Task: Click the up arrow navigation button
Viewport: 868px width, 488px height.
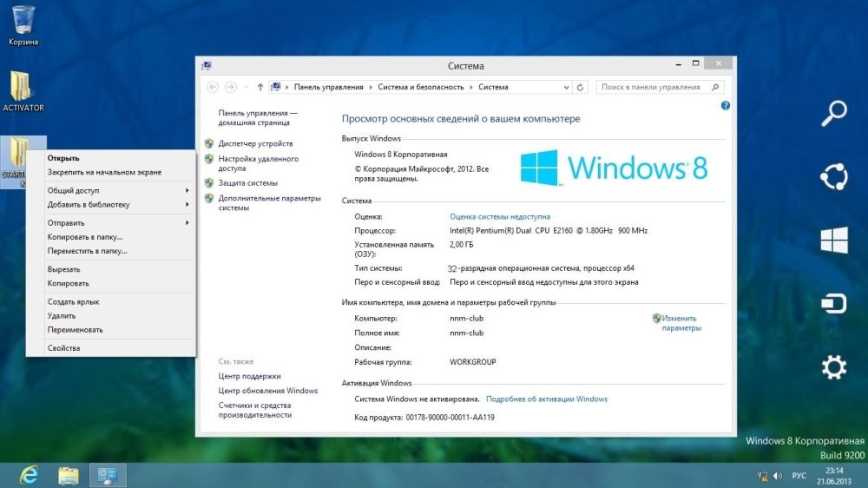Action: (260, 87)
